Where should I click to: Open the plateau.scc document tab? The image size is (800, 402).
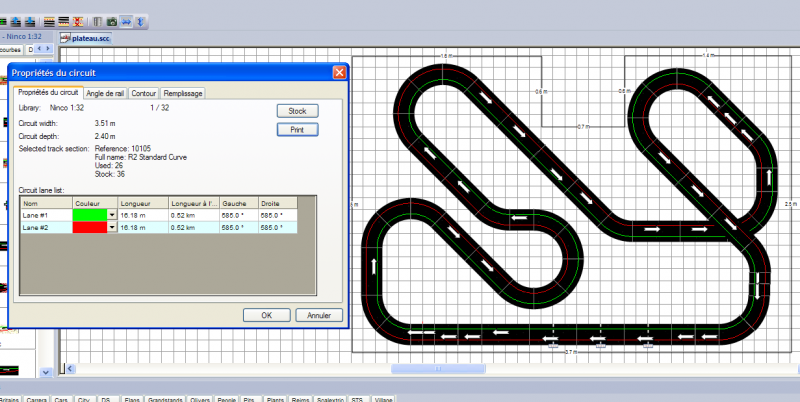pos(92,38)
